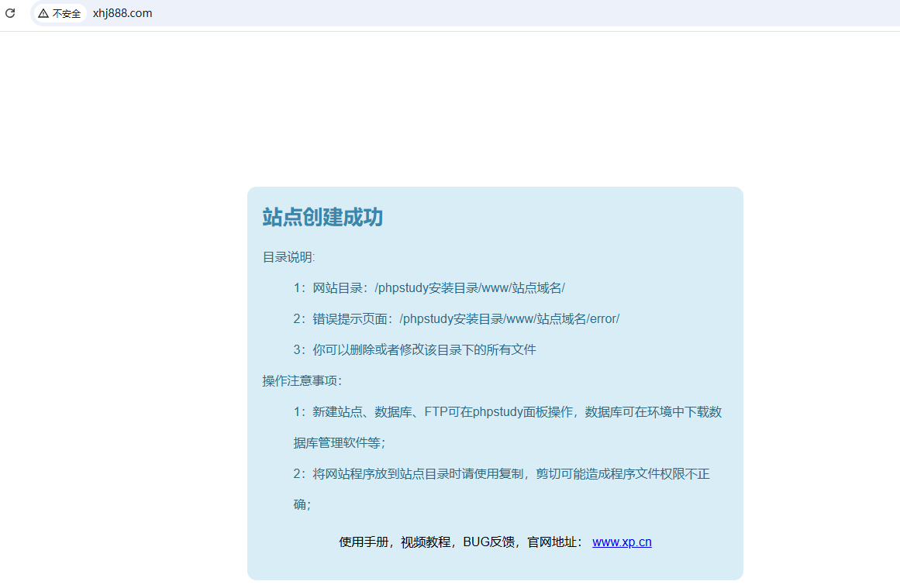Click the 站点创建成功 heading

click(322, 218)
